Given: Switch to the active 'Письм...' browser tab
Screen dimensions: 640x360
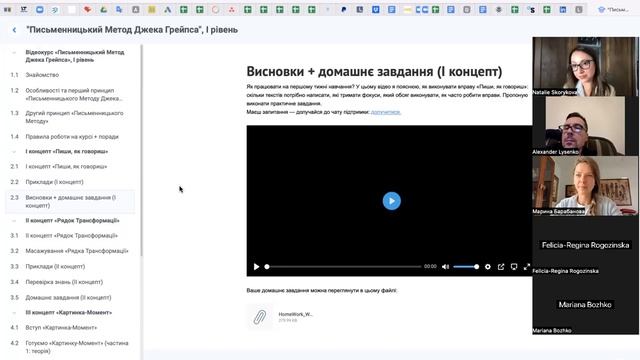Looking at the screenshot, I should click(614, 9).
